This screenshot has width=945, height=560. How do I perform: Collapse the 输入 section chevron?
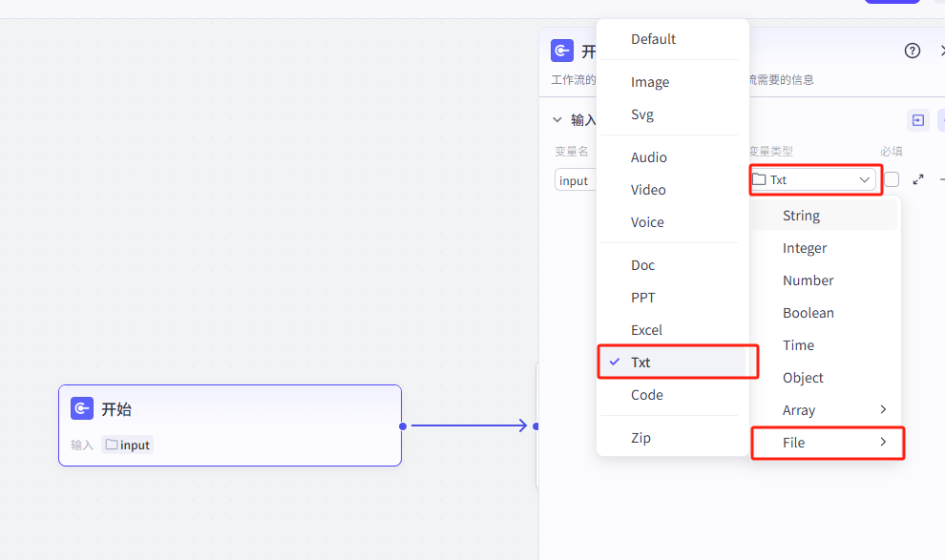(557, 120)
